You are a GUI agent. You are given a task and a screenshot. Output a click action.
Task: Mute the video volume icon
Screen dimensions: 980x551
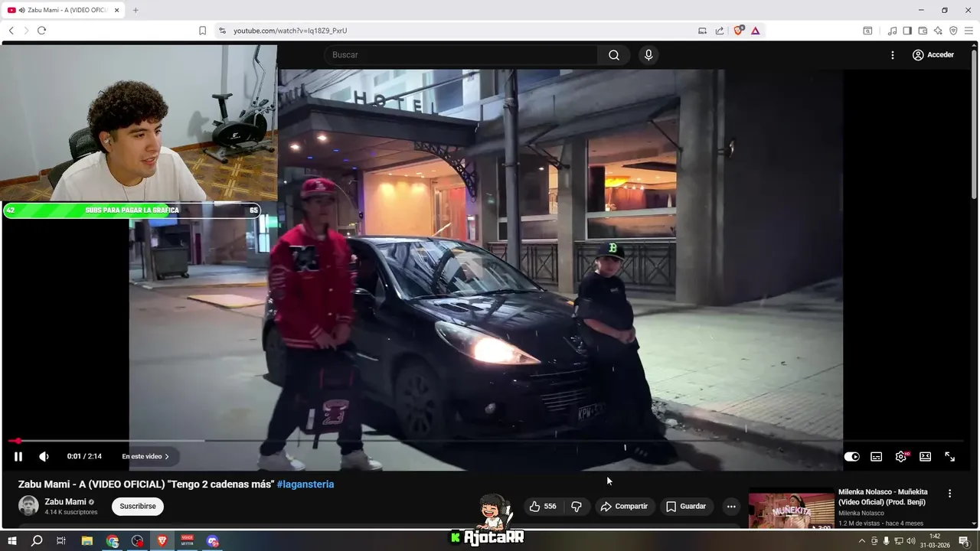tap(44, 456)
